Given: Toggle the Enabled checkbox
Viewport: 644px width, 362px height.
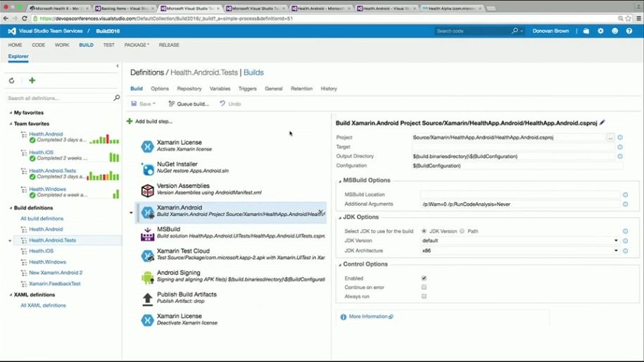Looking at the screenshot, I should 424,278.
